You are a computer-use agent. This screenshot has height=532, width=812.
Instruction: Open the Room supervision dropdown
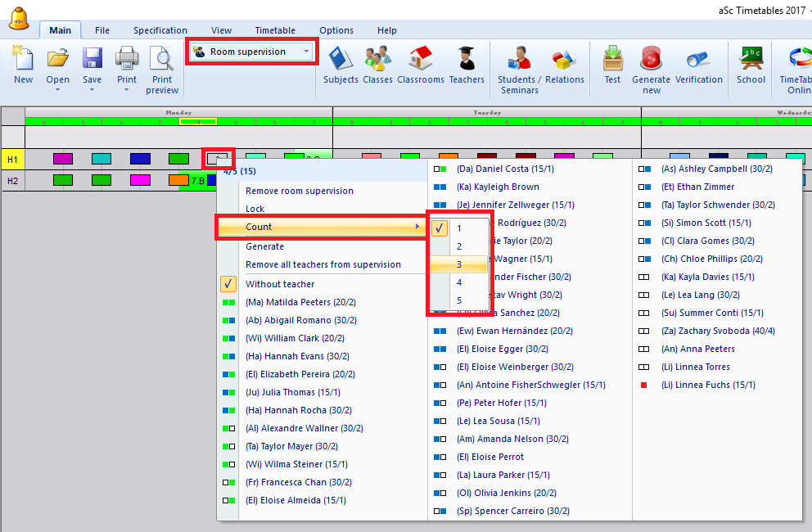(x=250, y=52)
